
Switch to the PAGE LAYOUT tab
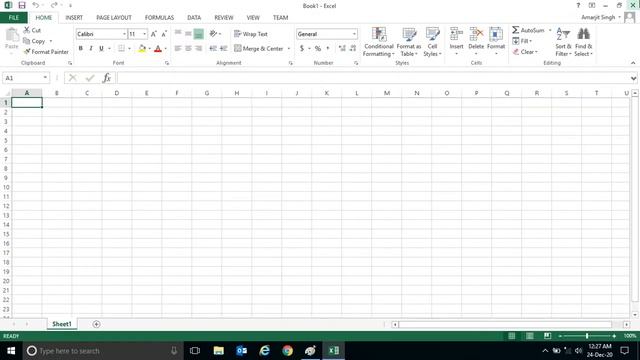point(114,18)
